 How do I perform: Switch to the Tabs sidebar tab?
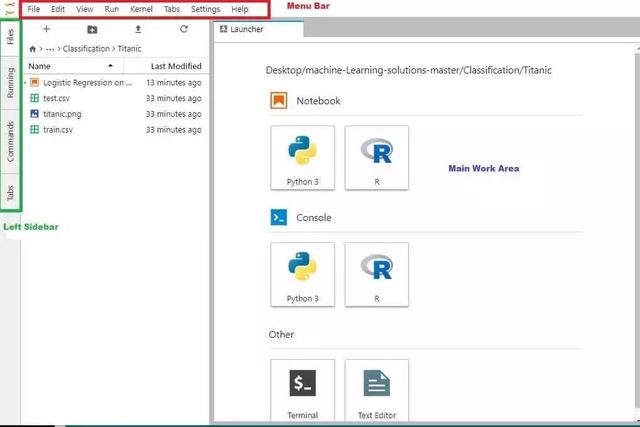click(x=10, y=192)
